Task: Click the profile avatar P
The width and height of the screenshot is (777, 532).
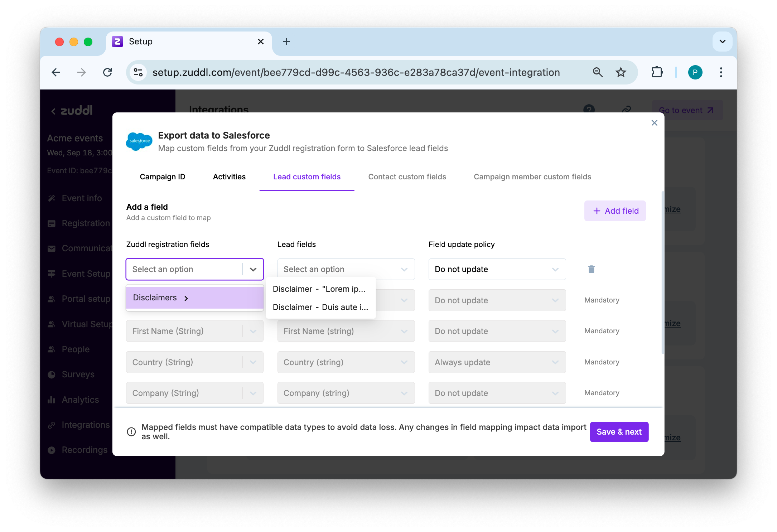Action: [x=695, y=72]
